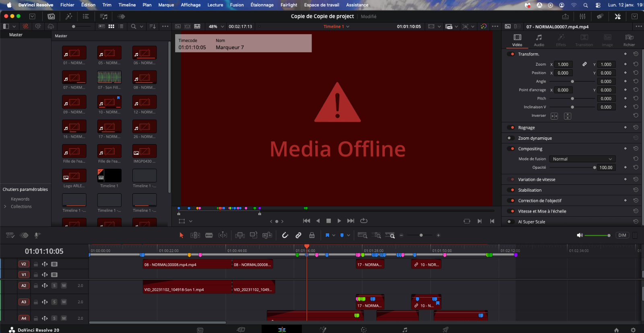The height and width of the screenshot is (333, 644).
Task: Click the linked selection chain icon
Action: (298, 235)
